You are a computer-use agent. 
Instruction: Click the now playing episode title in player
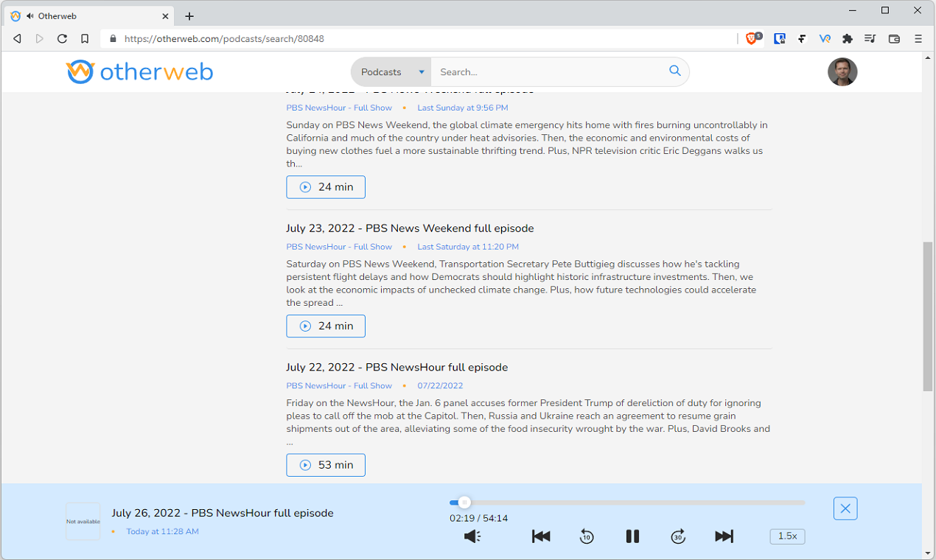click(x=223, y=513)
